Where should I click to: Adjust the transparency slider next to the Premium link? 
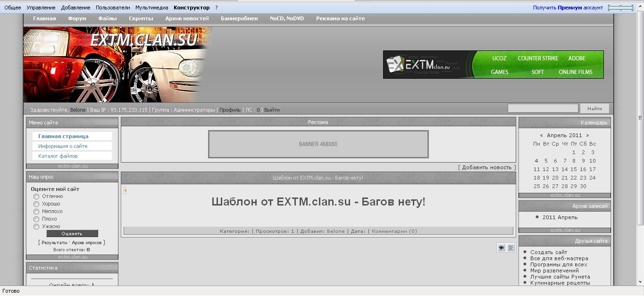point(620,8)
